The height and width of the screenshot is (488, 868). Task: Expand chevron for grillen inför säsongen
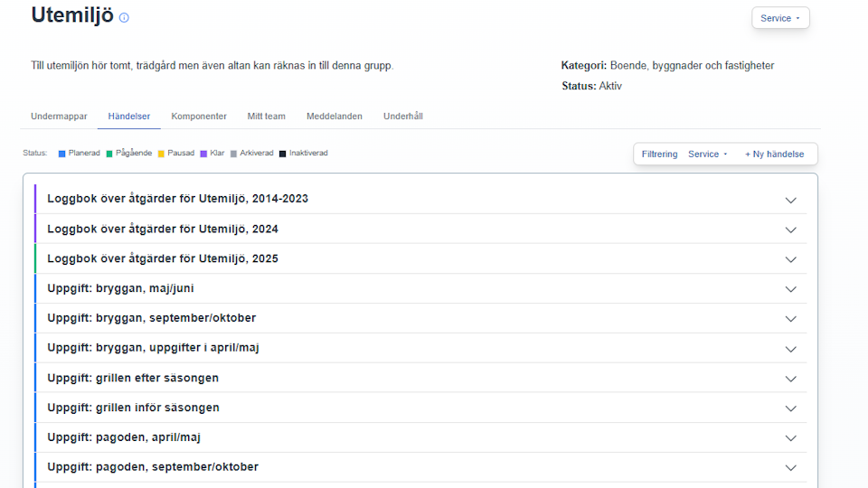(790, 408)
